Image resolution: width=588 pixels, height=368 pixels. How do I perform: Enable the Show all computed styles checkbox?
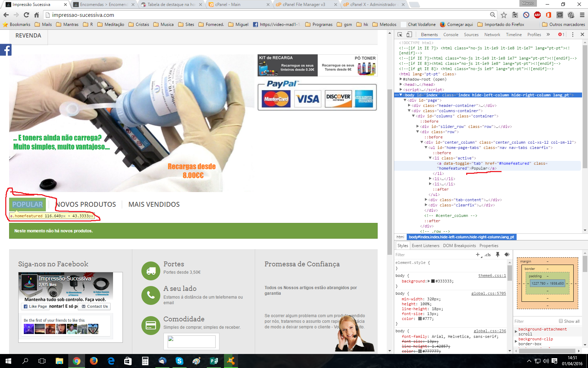pyautogui.click(x=561, y=321)
